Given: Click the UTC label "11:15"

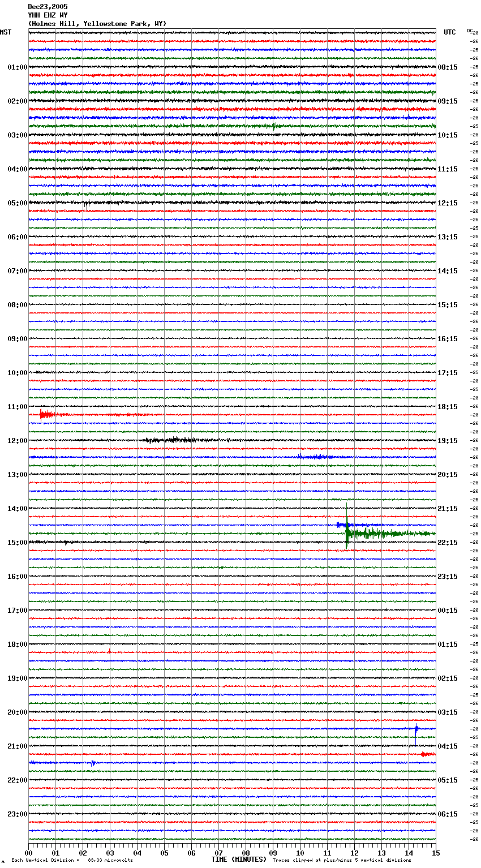Looking at the screenshot, I should 448,169.
